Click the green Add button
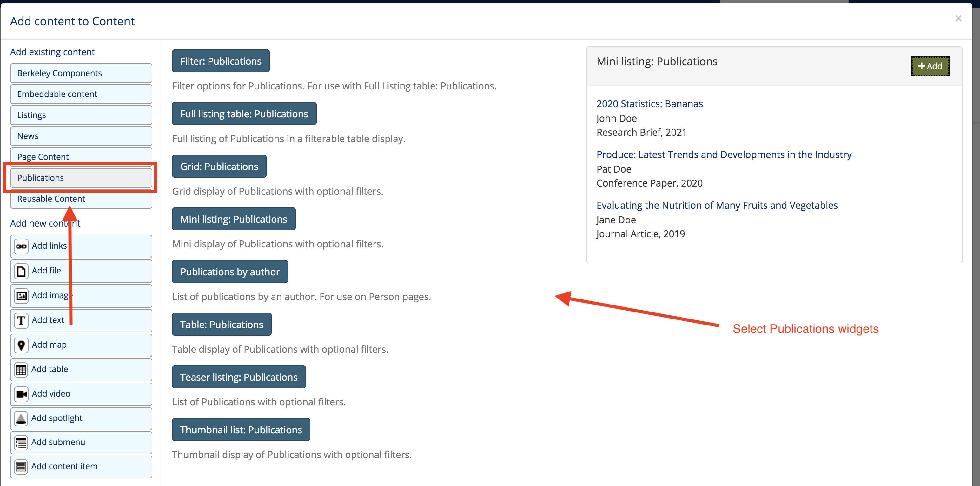Screen dimensions: 980x486 click(x=930, y=66)
